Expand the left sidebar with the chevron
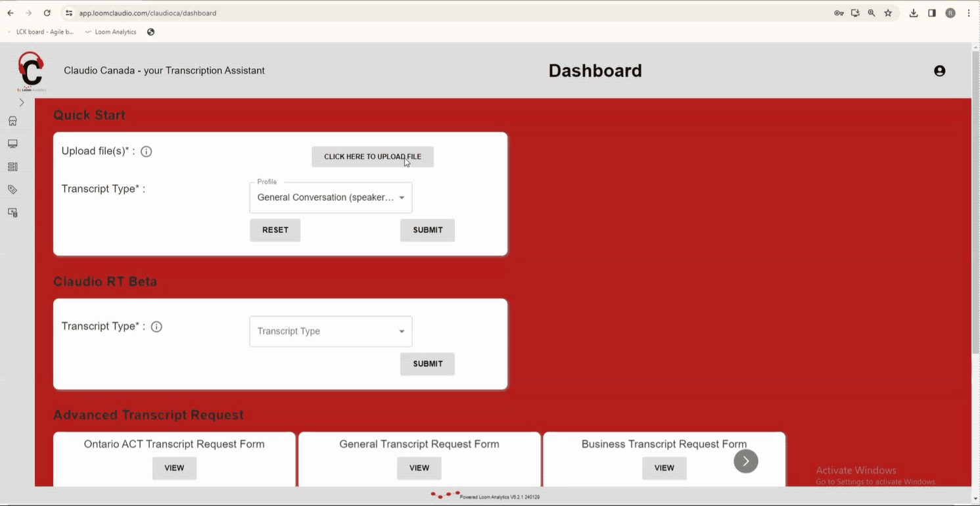 22,103
